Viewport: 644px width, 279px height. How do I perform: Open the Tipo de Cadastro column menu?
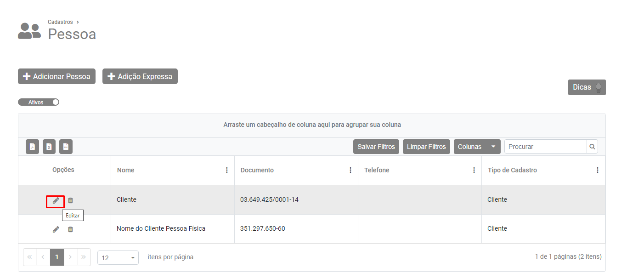point(597,170)
